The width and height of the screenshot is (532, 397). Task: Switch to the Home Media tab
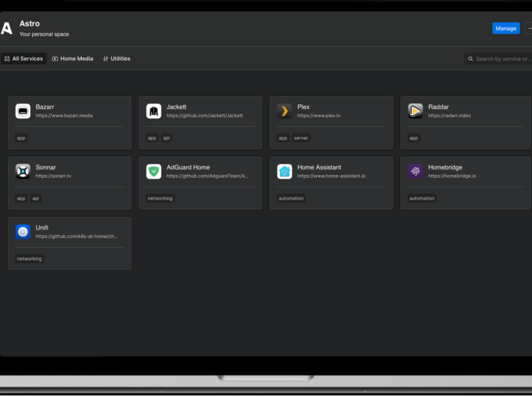click(73, 59)
